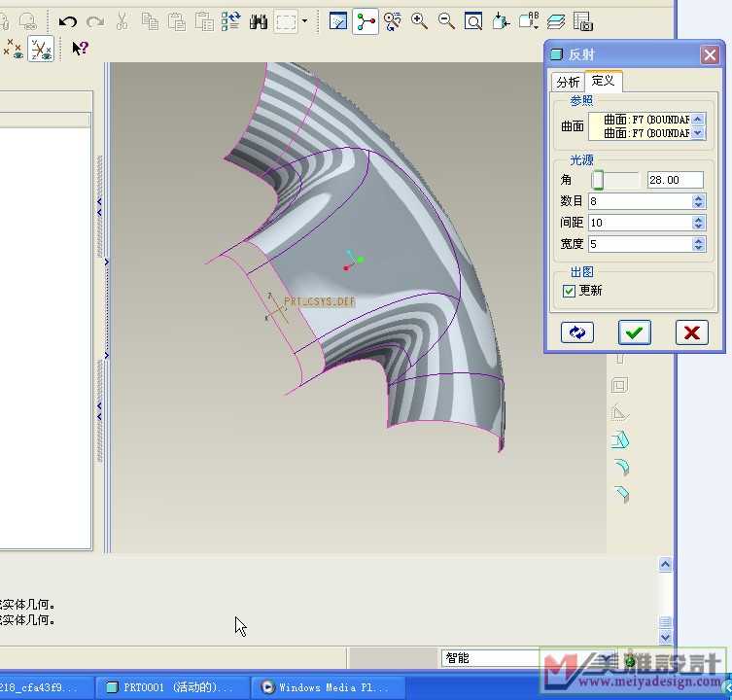Click the 数目 spinner arrows
This screenshot has height=700, width=732.
pos(698,201)
